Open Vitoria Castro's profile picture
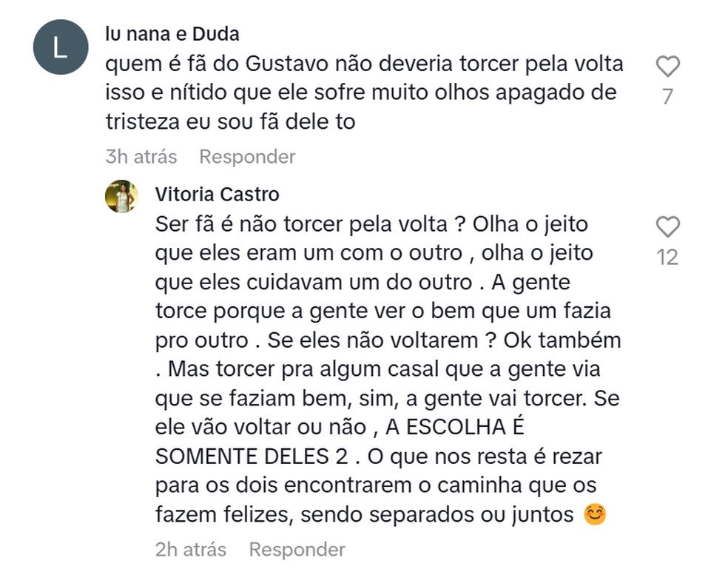The image size is (728, 569). click(x=122, y=195)
